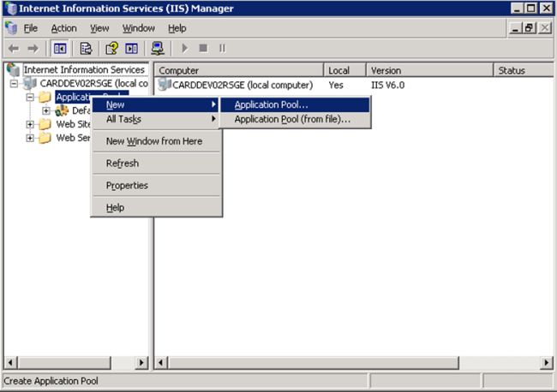Viewport: 557px width, 392px height.
Task: Click Help in the context menu
Action: coord(156,207)
